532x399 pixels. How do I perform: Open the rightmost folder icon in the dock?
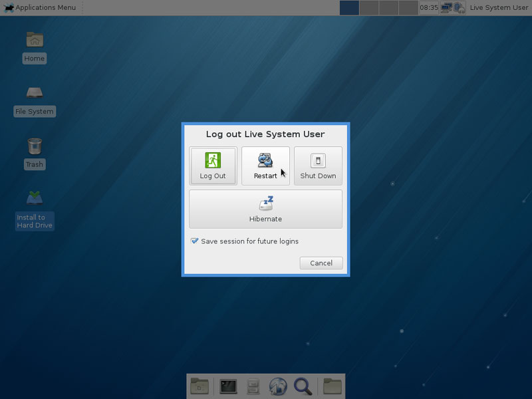[332, 386]
